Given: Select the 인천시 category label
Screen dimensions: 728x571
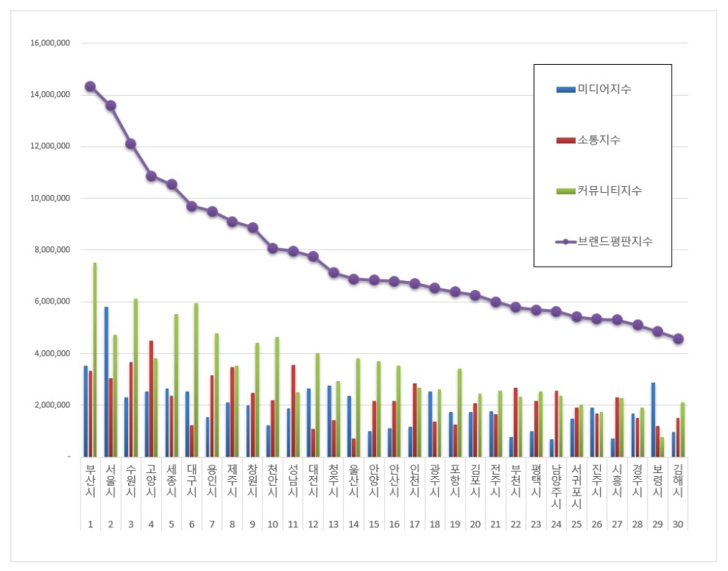Looking at the screenshot, I should (414, 480).
